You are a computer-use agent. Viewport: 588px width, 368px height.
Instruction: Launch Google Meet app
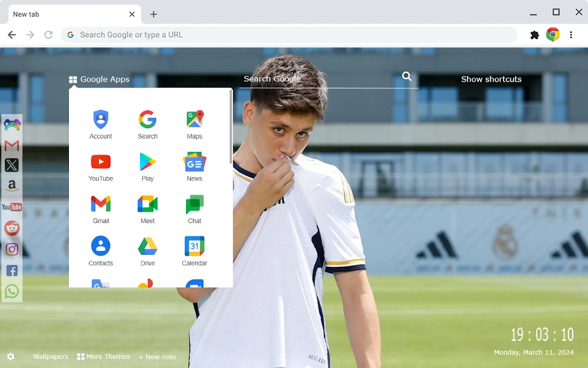pyautogui.click(x=148, y=209)
